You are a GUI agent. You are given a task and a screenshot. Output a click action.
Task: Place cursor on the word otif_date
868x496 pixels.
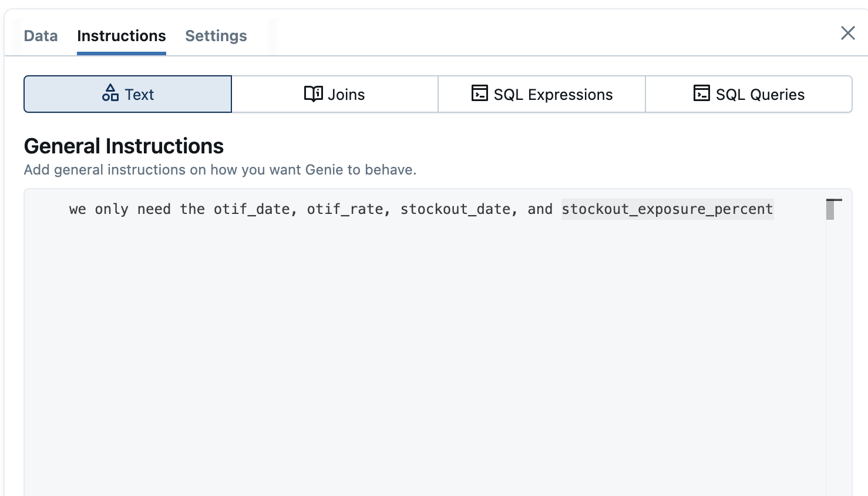[x=251, y=209]
